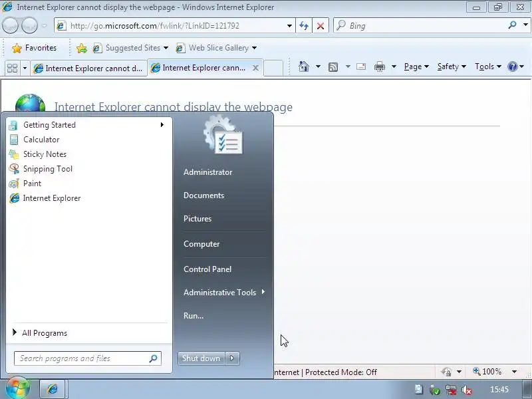Click the user account picture checklist icon

(223, 135)
